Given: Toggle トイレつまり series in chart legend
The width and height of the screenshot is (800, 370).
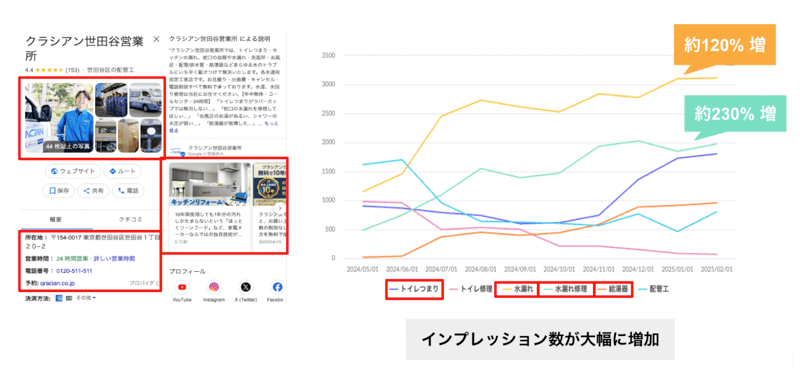Looking at the screenshot, I should coord(414,289).
